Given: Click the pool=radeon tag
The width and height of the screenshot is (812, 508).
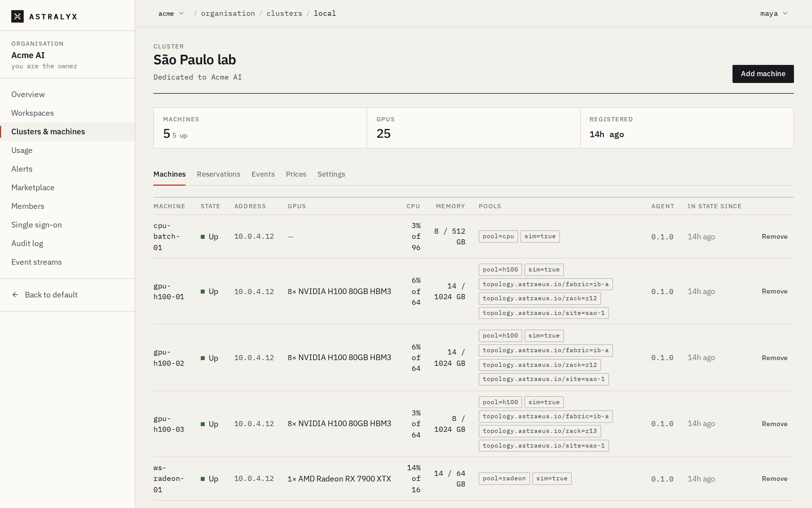Looking at the screenshot, I should [x=504, y=478].
